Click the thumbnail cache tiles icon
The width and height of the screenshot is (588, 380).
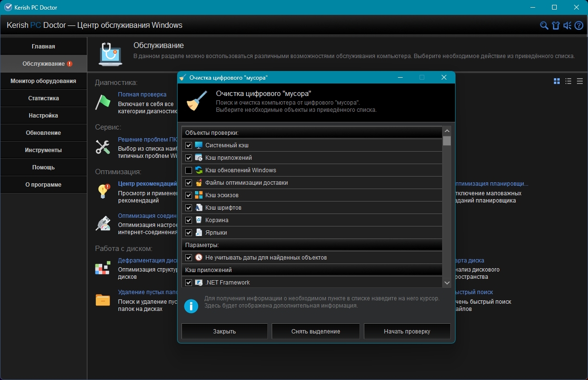(199, 195)
